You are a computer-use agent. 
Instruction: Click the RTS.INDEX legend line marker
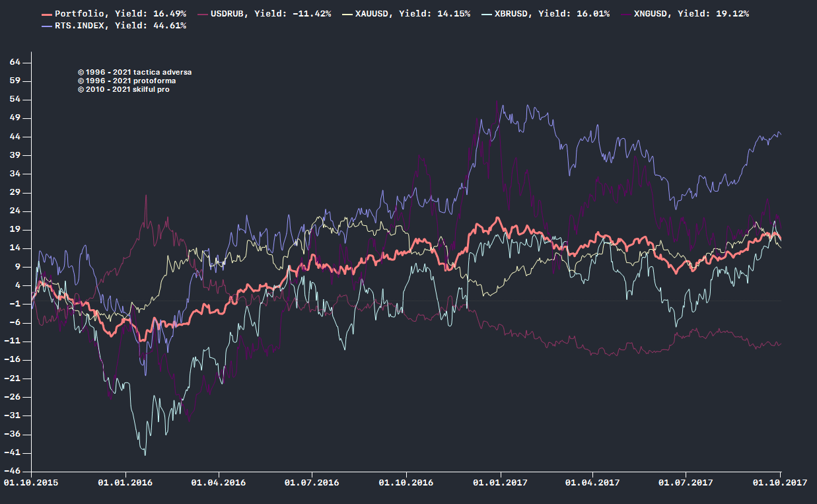click(x=47, y=26)
